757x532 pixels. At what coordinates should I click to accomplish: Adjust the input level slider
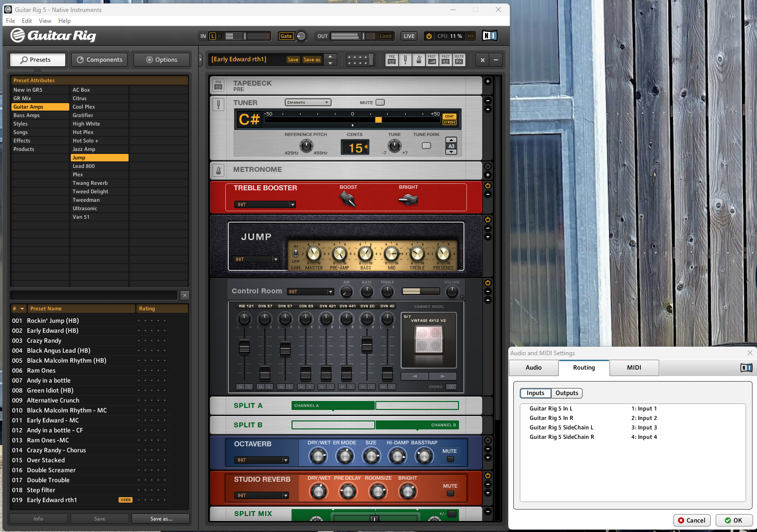pos(244,36)
